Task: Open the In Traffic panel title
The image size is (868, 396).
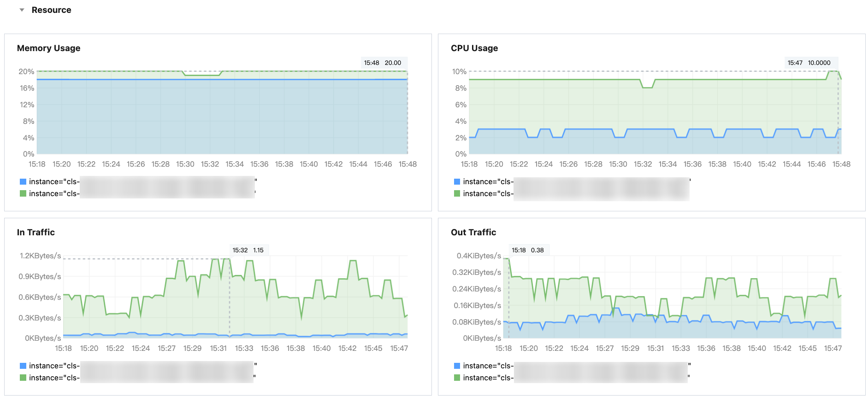Action: tap(35, 233)
